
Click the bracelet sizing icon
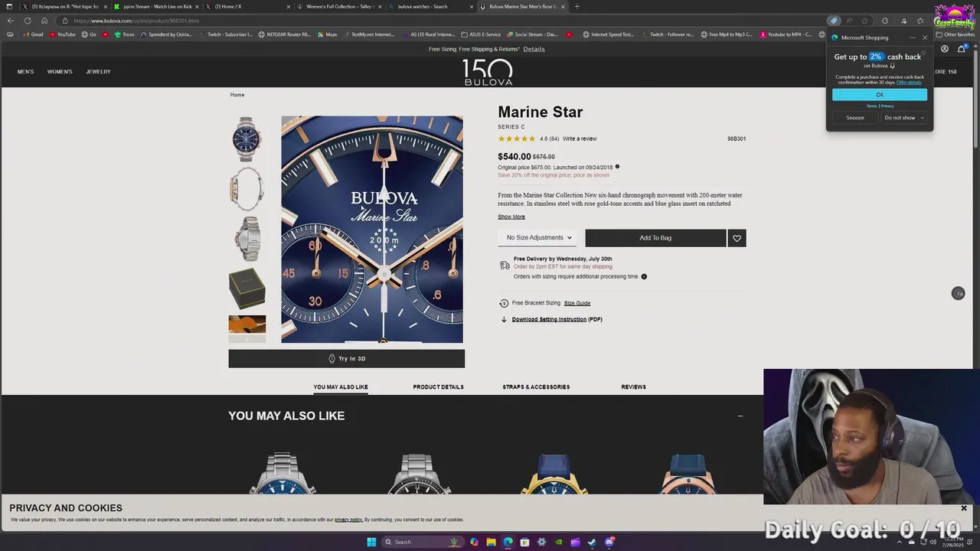(x=504, y=303)
